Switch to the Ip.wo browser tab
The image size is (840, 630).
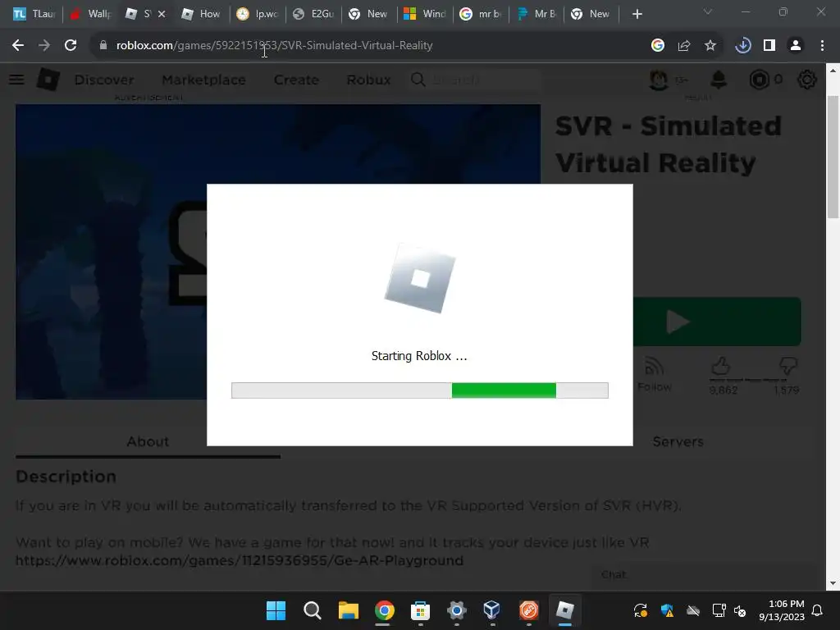pos(258,14)
